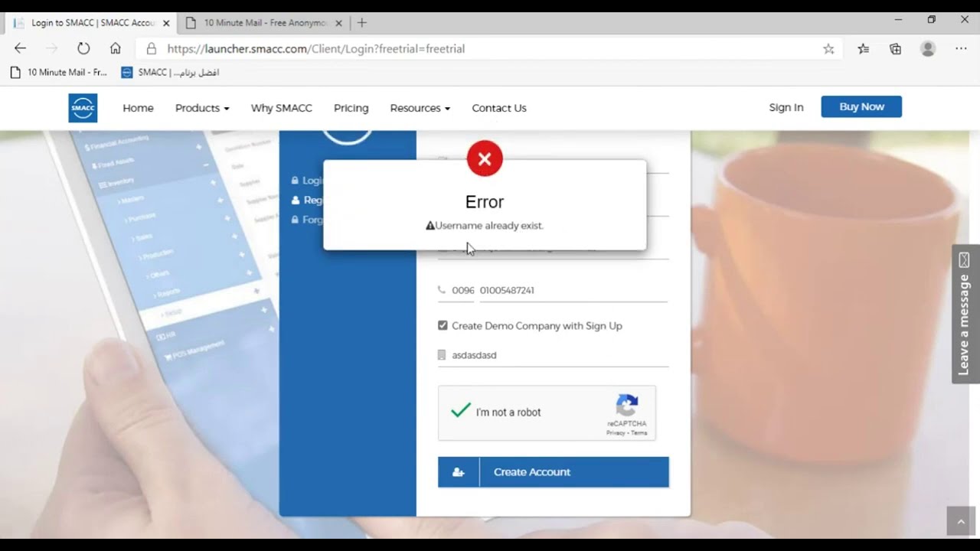Open the Home nav item
The image size is (980, 551).
click(x=138, y=108)
